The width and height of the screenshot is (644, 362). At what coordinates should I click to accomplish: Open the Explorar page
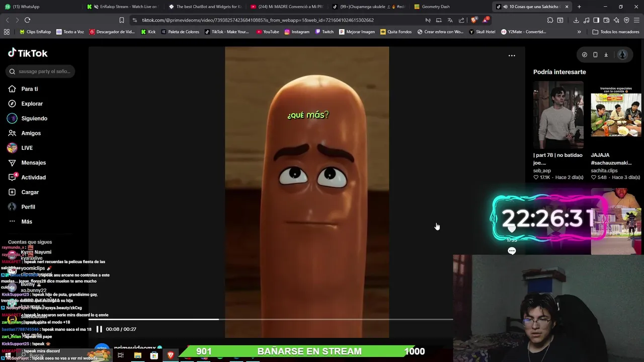(26, 104)
